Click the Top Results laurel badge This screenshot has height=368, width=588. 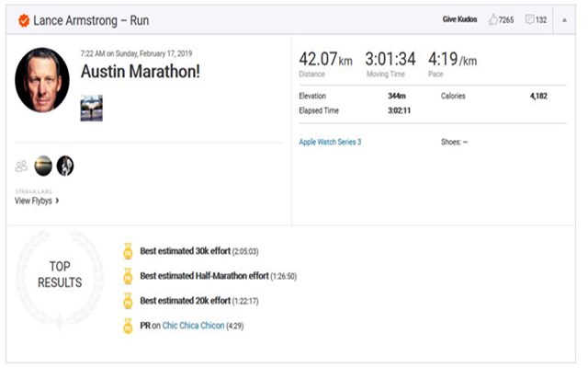pyautogui.click(x=60, y=280)
